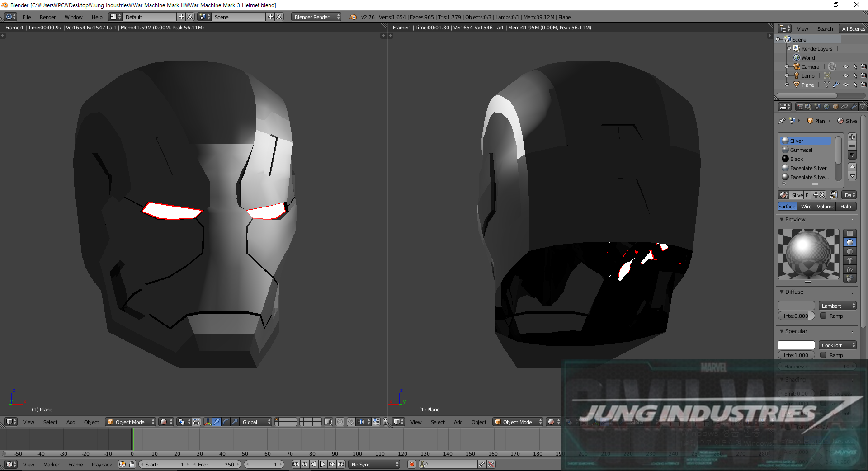
Task: Open the Marker menu in timeline
Action: 51,464
